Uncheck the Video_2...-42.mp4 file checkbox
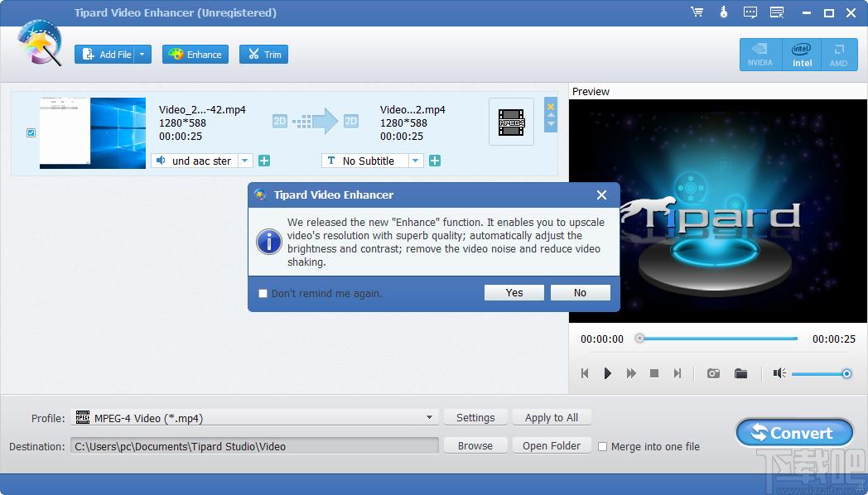This screenshot has height=495, width=868. (x=31, y=132)
